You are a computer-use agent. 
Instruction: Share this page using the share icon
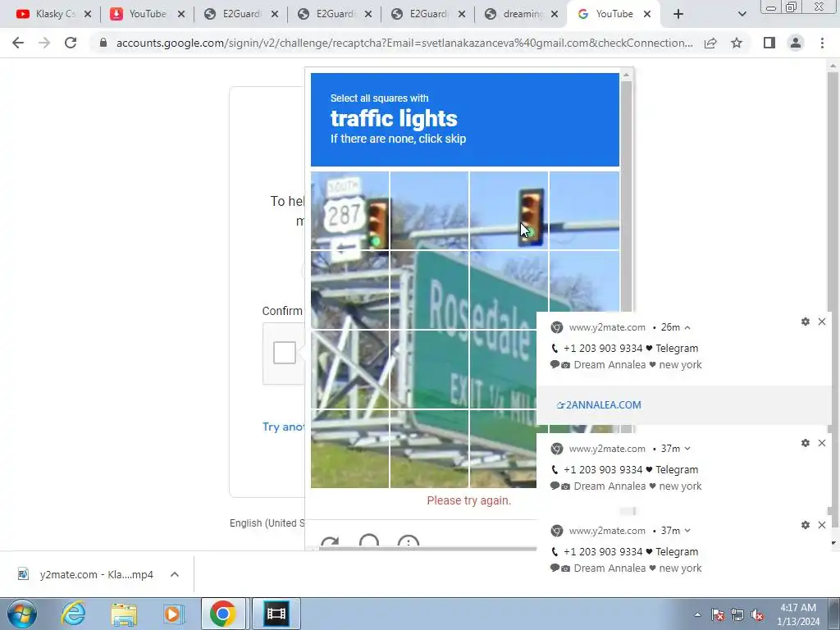(x=710, y=43)
